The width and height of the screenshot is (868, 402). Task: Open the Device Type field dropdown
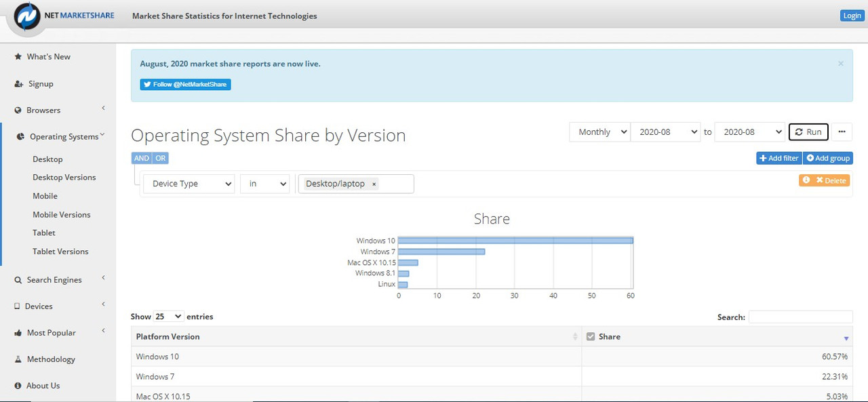(189, 184)
